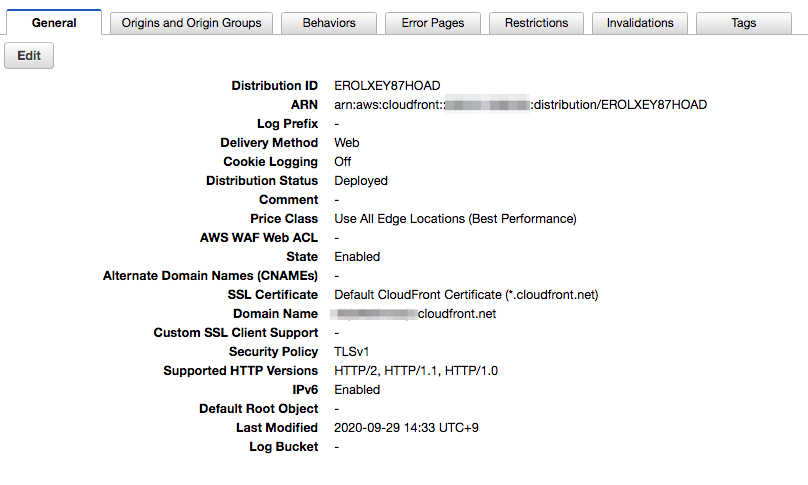This screenshot has width=808, height=485.
Task: Click the Domain Name label
Action: click(x=275, y=314)
